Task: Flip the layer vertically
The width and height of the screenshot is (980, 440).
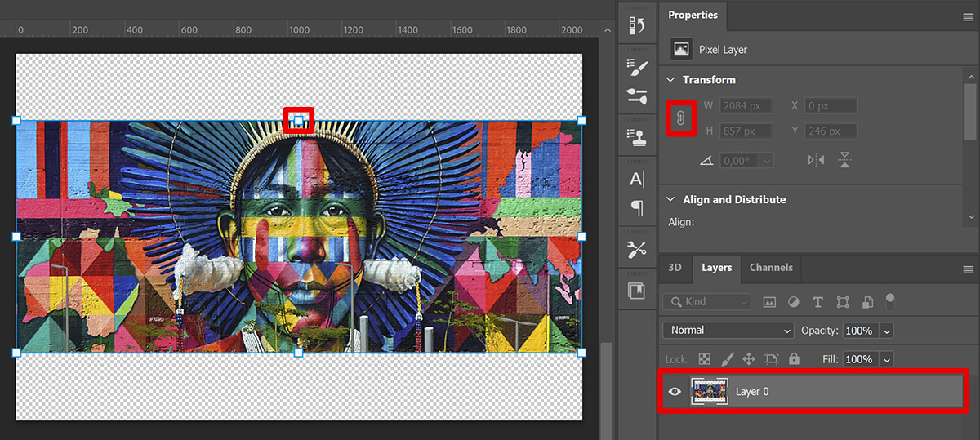Action: (x=845, y=160)
